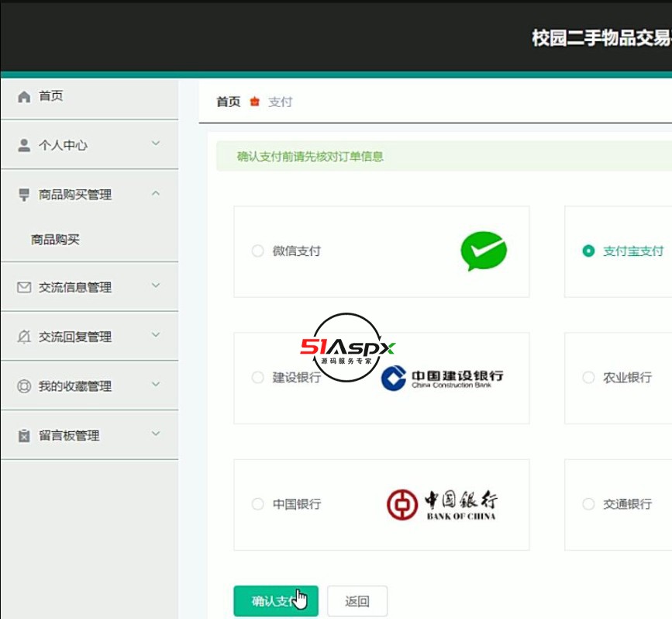Expand the 交流回复管理 chevron
Image resolution: width=672 pixels, height=619 pixels.
click(x=156, y=334)
